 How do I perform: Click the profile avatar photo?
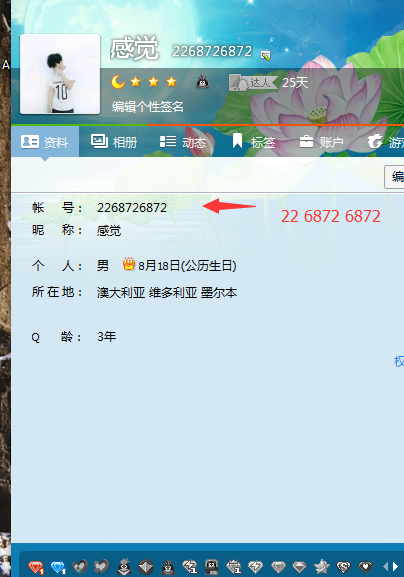tap(60, 74)
